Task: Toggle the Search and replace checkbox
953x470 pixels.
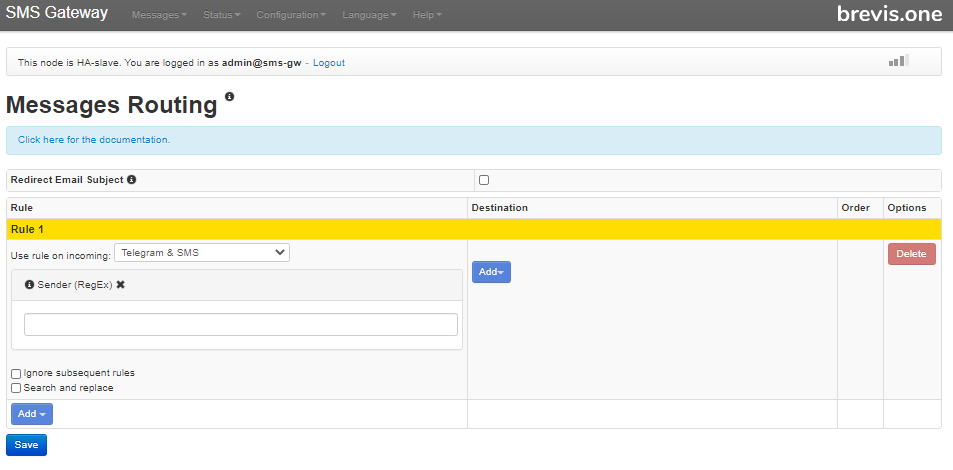Action: click(x=16, y=388)
